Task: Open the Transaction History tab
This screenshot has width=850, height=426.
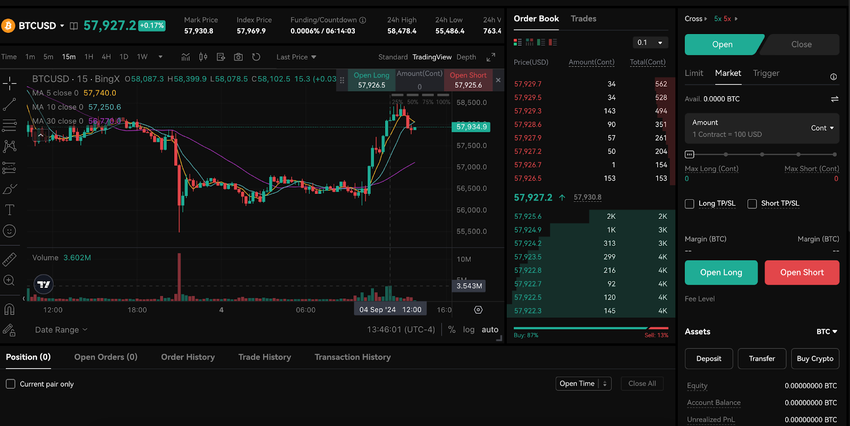Action: pyautogui.click(x=352, y=357)
